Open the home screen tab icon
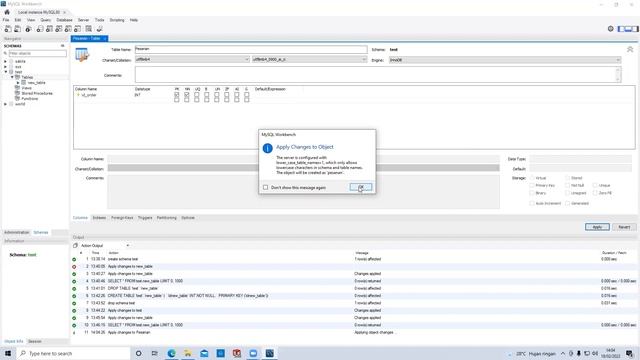The image size is (640, 360). click(x=7, y=12)
